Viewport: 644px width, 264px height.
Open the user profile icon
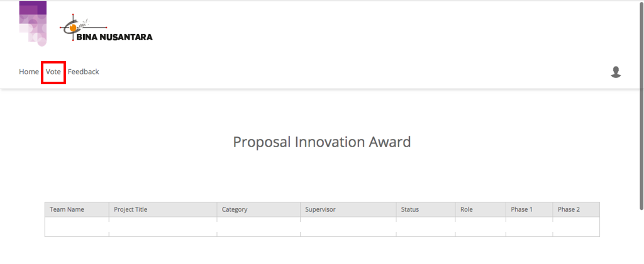(x=616, y=72)
